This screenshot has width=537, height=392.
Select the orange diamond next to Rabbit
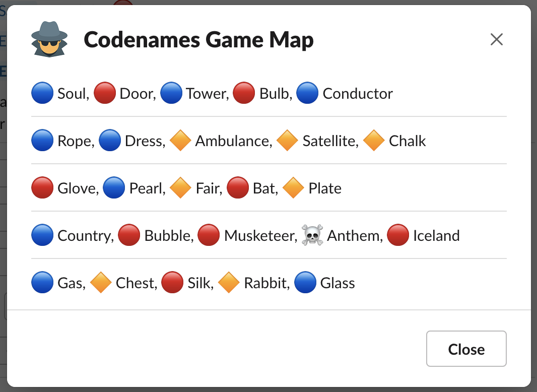tap(228, 283)
